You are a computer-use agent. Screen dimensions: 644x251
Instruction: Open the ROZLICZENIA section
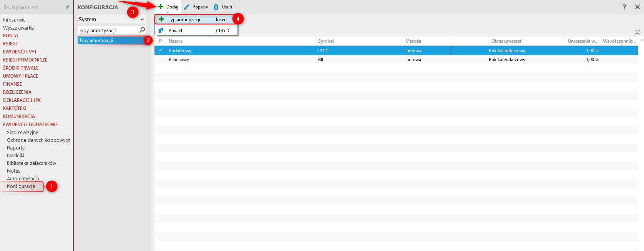(17, 92)
